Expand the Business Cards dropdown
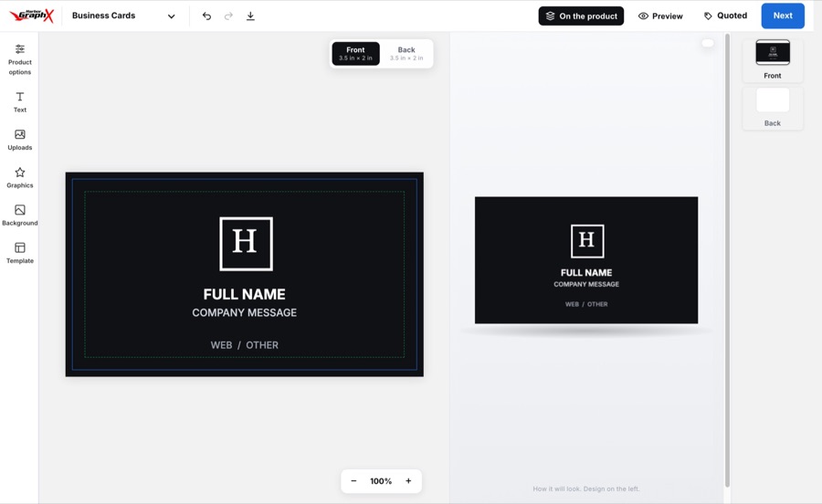 [123, 16]
